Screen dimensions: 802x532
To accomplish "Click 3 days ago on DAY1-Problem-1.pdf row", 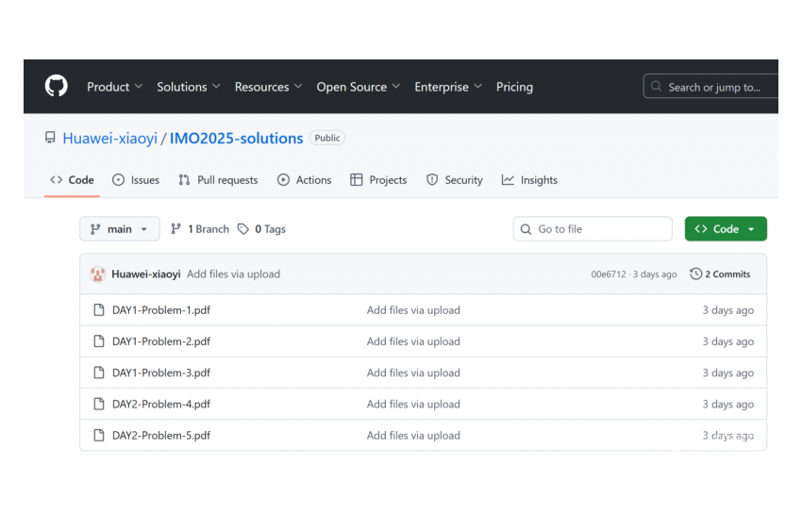I will click(727, 310).
